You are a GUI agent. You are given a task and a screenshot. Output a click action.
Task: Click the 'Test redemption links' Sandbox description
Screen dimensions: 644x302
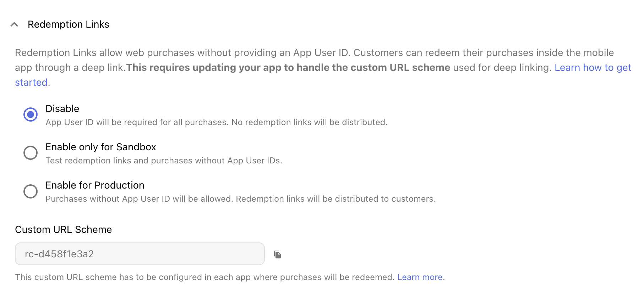coord(164,161)
